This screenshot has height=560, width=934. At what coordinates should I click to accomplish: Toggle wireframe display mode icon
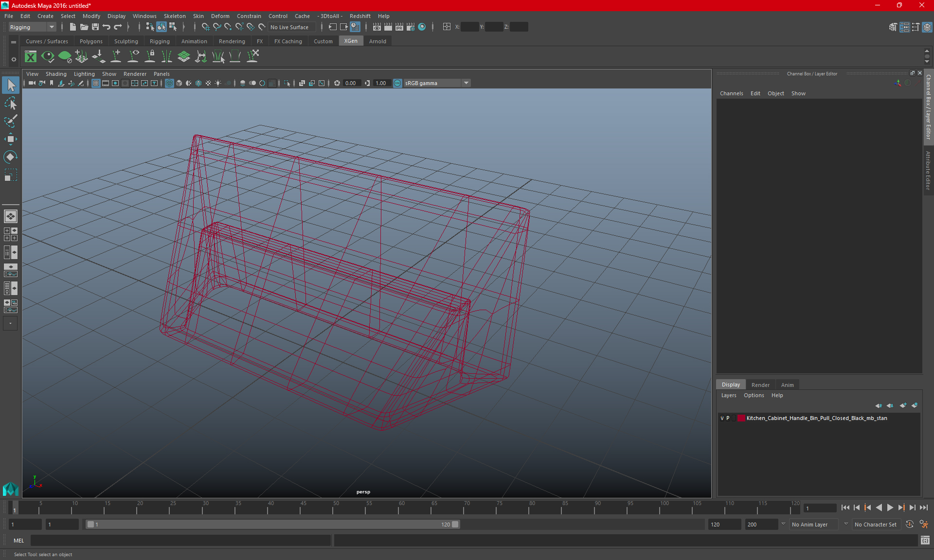pyautogui.click(x=169, y=83)
